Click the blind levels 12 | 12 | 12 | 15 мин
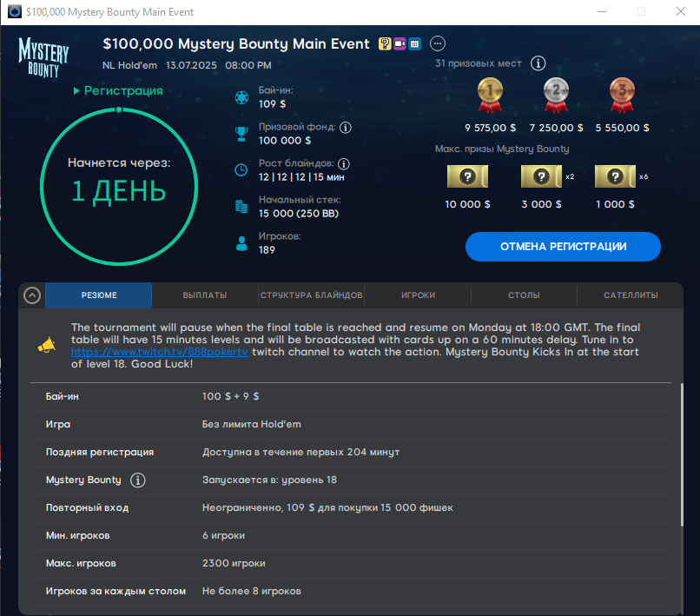 pos(301,177)
